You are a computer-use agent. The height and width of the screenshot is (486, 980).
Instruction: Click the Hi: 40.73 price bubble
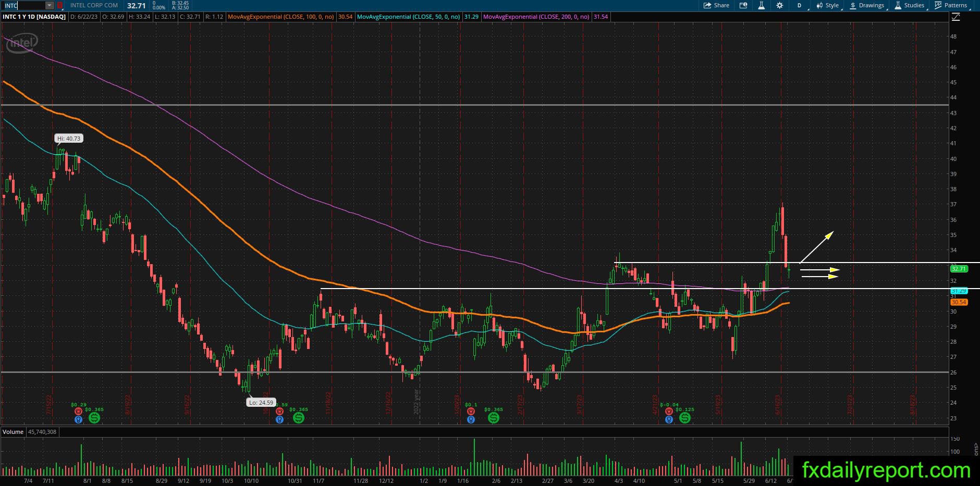[69, 139]
